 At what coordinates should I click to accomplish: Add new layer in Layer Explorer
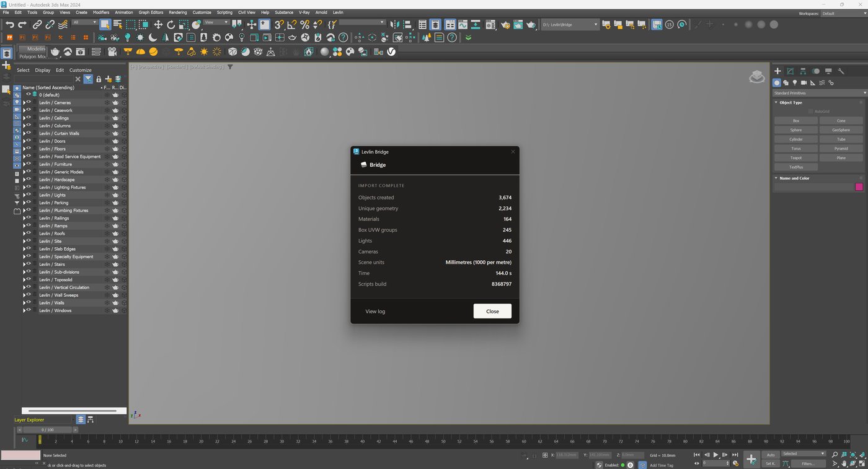(108, 79)
